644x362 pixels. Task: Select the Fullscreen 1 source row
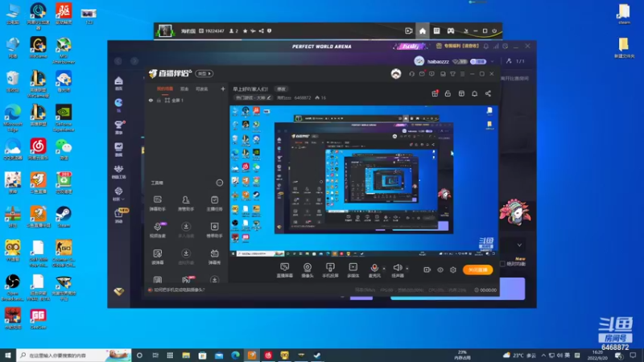(187, 100)
